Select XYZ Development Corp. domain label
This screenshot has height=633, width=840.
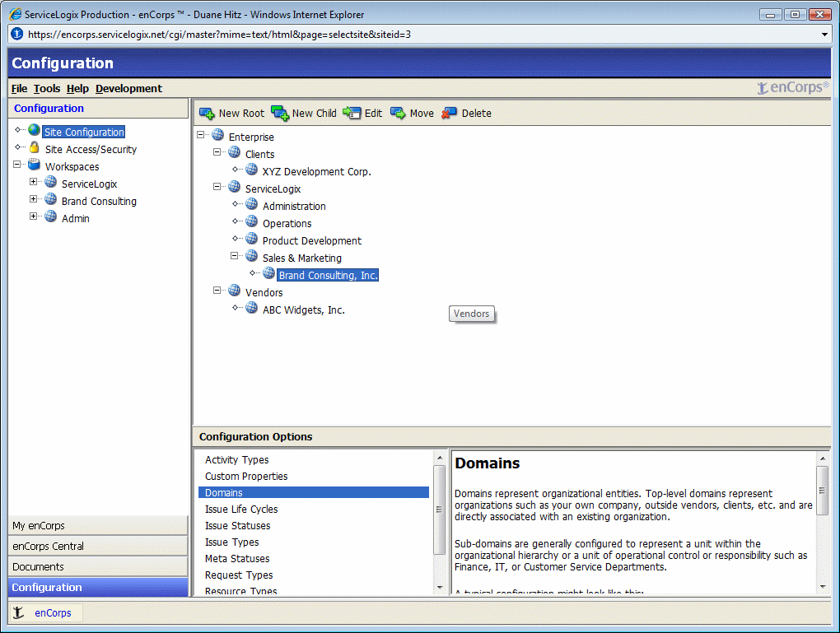point(316,171)
